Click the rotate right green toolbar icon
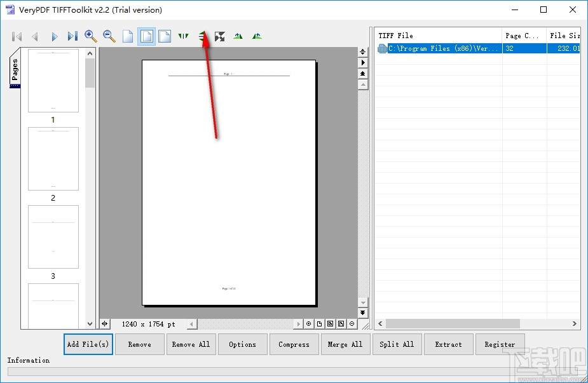This screenshot has width=588, height=383. 257,36
